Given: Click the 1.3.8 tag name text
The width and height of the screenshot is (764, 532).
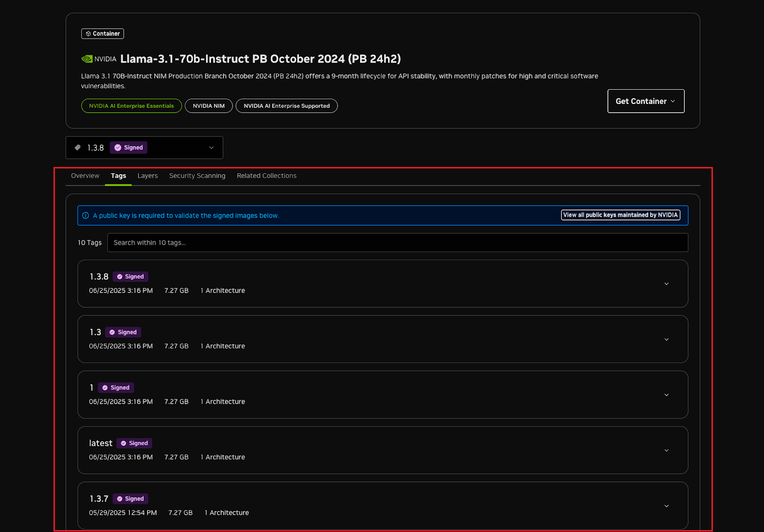Looking at the screenshot, I should (x=99, y=277).
